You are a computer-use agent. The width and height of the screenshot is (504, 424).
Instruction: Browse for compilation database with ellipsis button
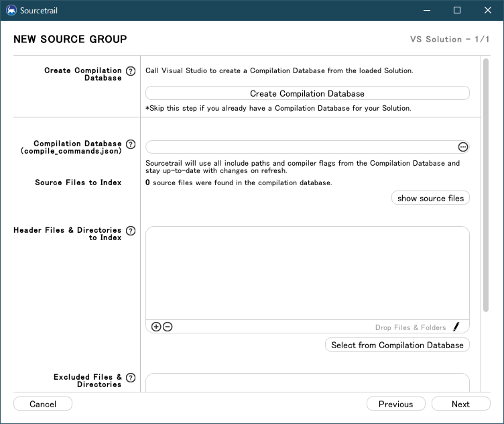coord(462,147)
